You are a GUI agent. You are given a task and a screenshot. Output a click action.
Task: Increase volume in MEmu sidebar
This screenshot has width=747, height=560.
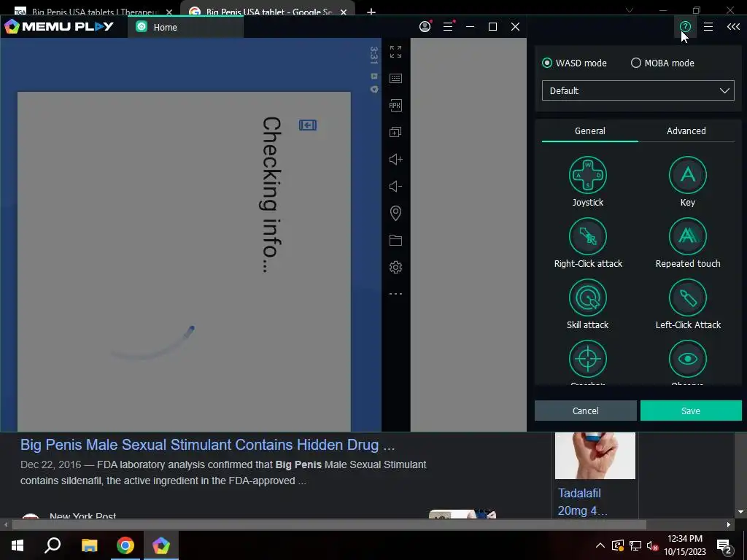click(395, 159)
